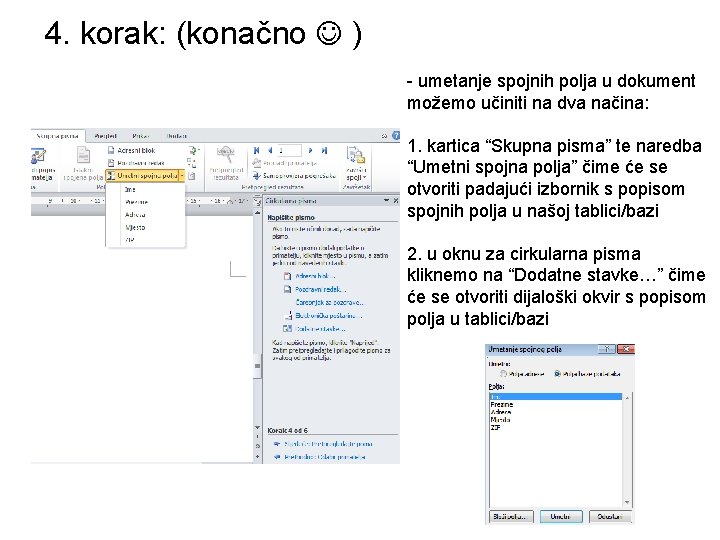720x540 pixels.
Task: Click the Umetni spojna polja button
Action: (x=142, y=175)
